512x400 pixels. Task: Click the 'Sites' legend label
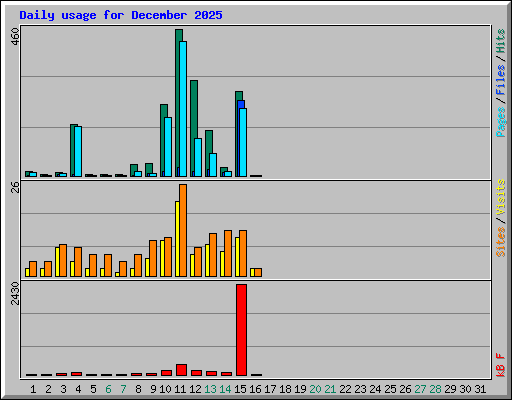pos(501,242)
